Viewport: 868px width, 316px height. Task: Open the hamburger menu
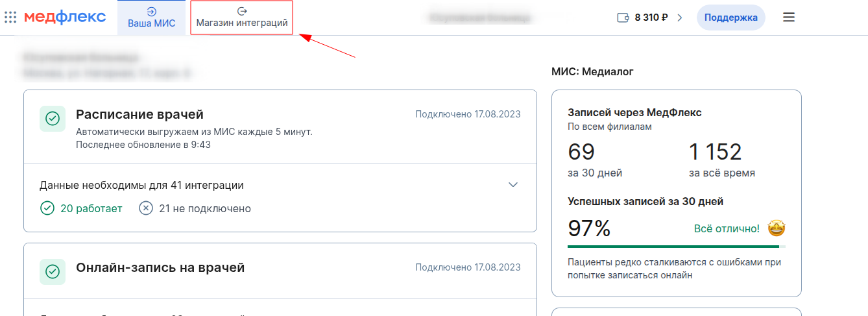point(789,18)
